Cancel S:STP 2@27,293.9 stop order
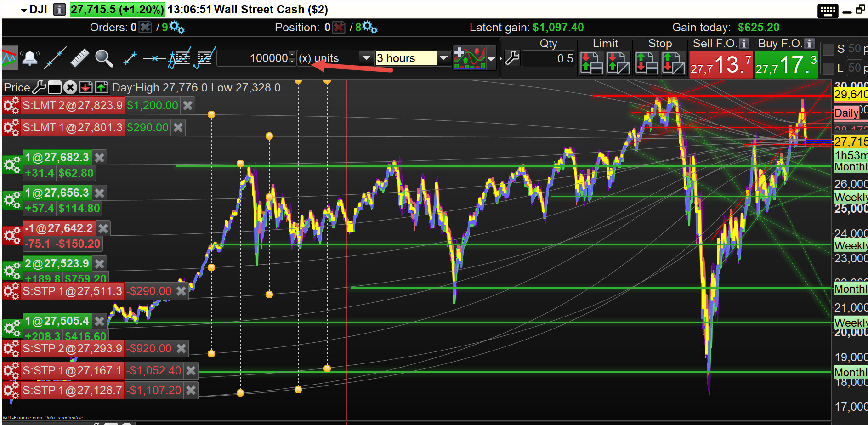868x425 pixels. (x=182, y=348)
